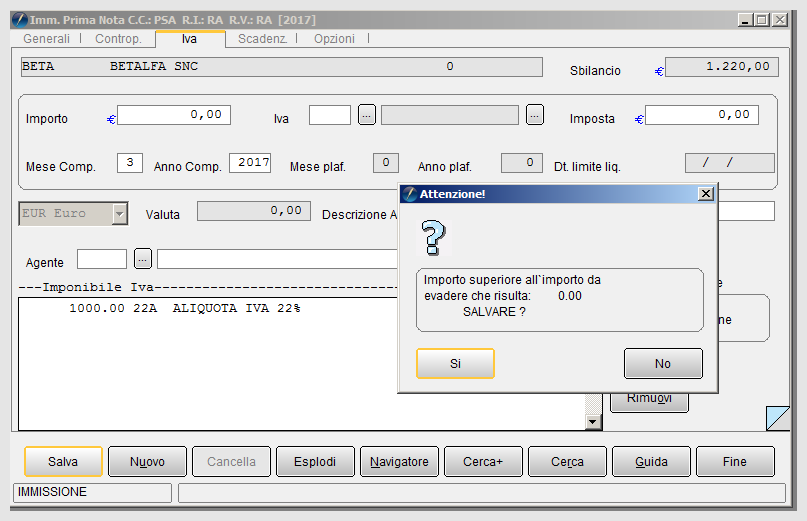Open the Guida help button
Image resolution: width=807 pixels, height=521 pixels.
pyautogui.click(x=651, y=461)
